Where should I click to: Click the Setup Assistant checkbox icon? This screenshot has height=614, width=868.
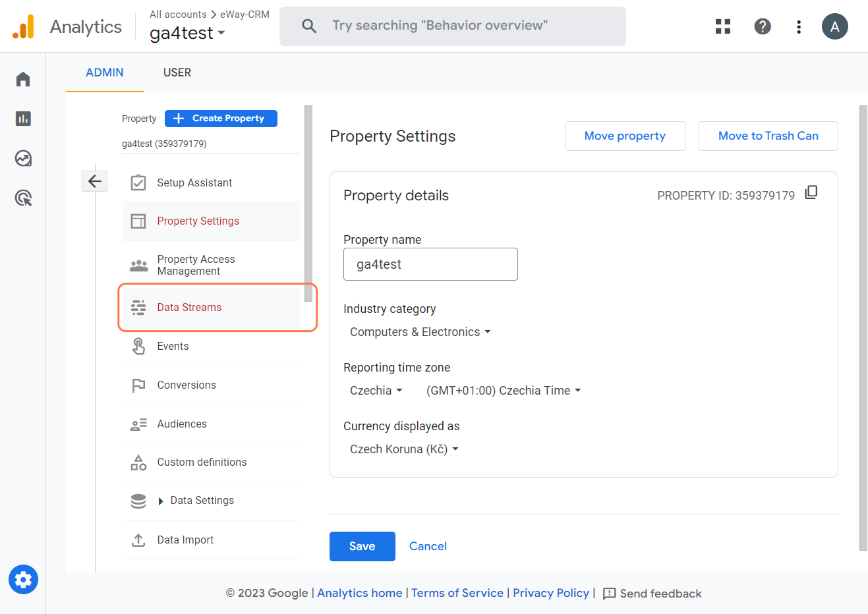click(138, 182)
